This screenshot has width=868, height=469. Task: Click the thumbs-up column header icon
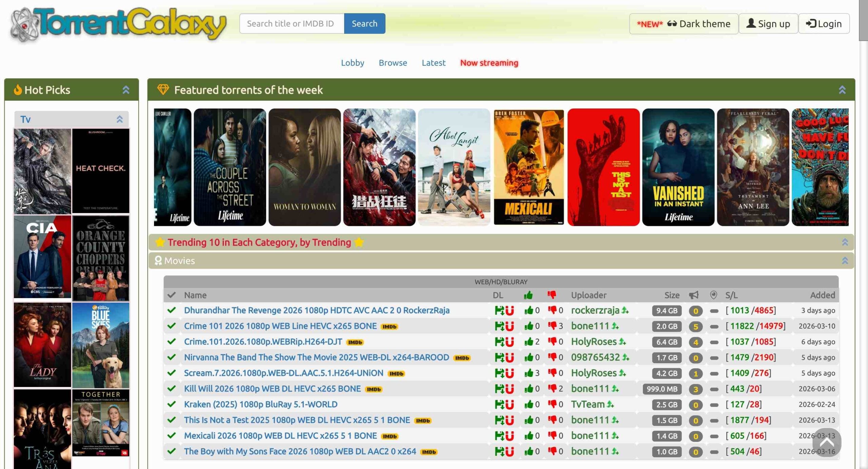tap(528, 295)
